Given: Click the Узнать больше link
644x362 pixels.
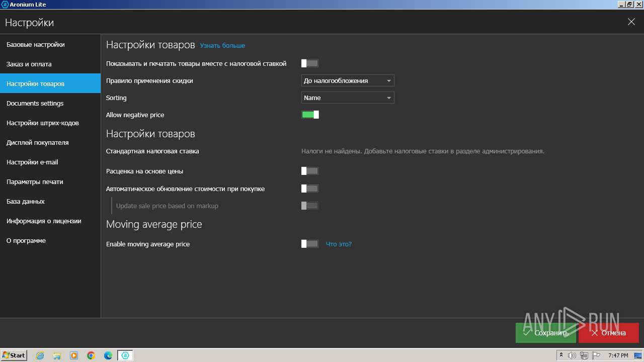Looking at the screenshot, I should 222,45.
